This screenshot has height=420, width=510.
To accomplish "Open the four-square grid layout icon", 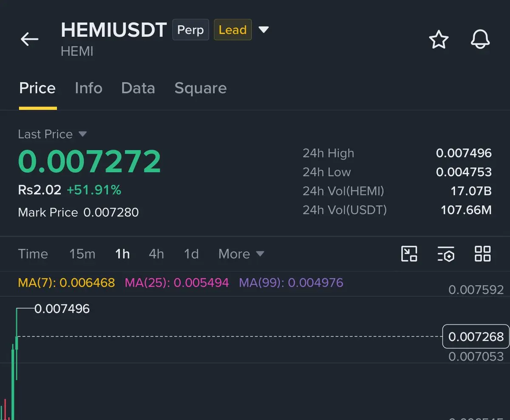I will pos(482,254).
